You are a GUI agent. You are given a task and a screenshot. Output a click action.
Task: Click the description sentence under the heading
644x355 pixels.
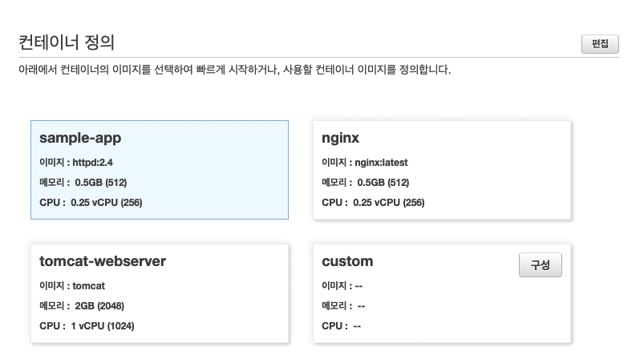[x=234, y=70]
